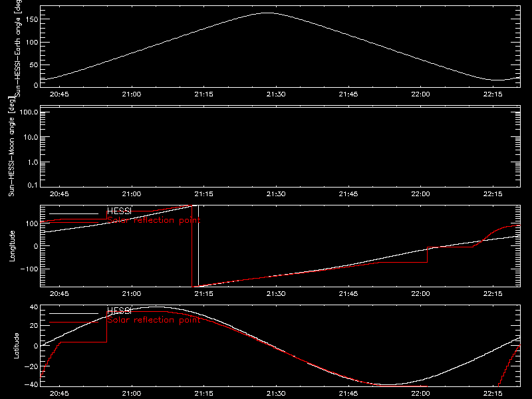
Task: Click 20:45 label under Earth angle plot
Action: (x=59, y=94)
